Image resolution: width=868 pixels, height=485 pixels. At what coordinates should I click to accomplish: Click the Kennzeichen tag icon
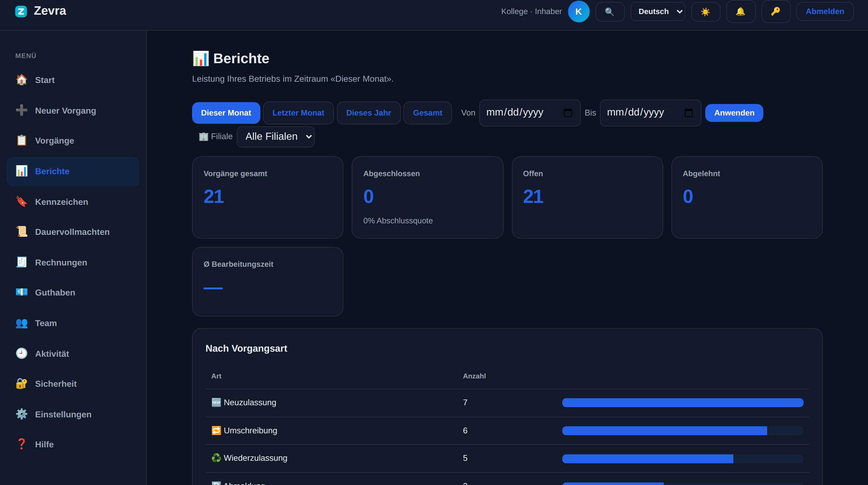[x=22, y=202]
